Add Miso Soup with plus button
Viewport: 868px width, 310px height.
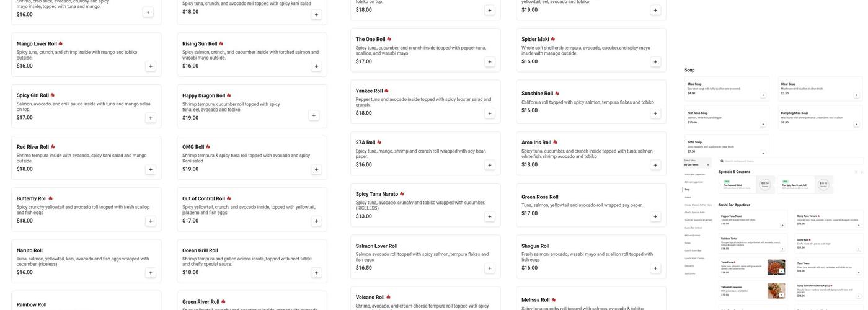click(763, 95)
